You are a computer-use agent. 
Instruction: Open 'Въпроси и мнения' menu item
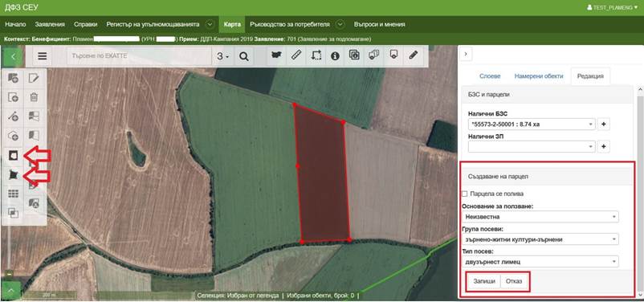coord(380,24)
